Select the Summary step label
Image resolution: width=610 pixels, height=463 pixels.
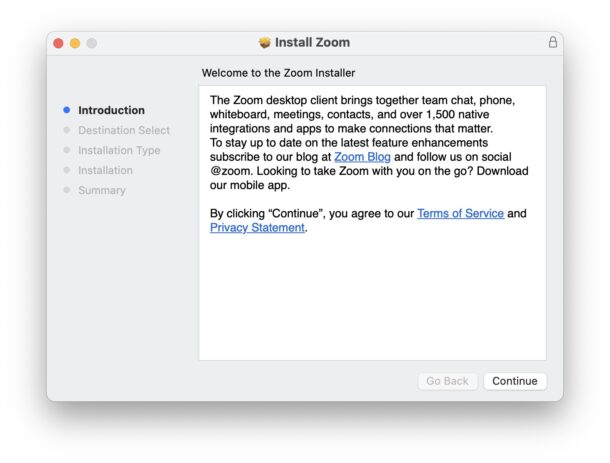102,190
